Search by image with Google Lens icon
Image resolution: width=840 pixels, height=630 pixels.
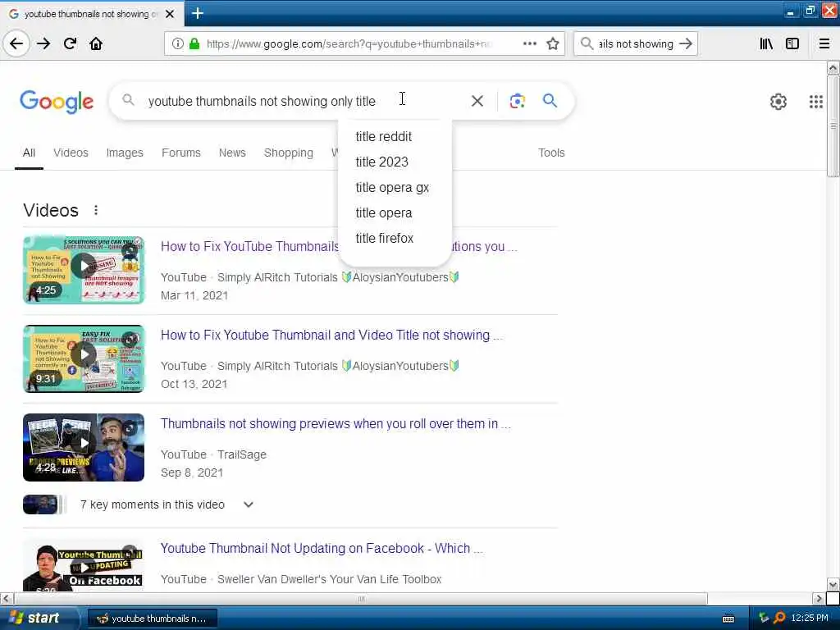[517, 101]
